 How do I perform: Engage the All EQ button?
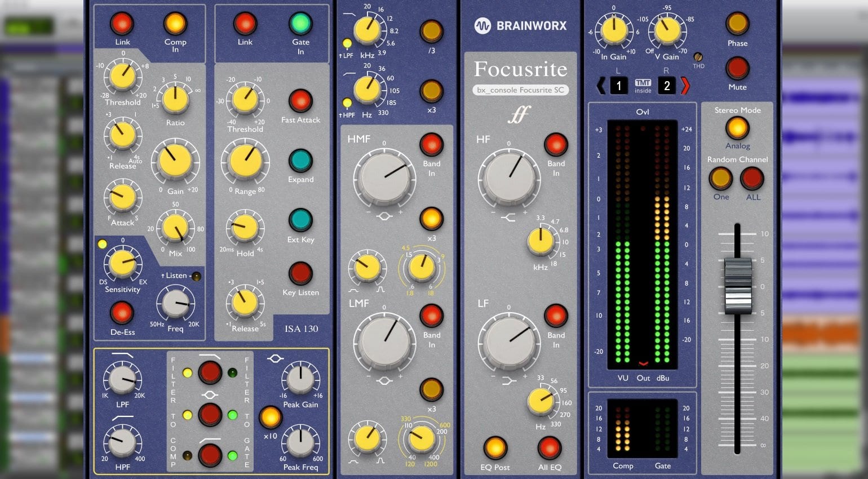[550, 448]
